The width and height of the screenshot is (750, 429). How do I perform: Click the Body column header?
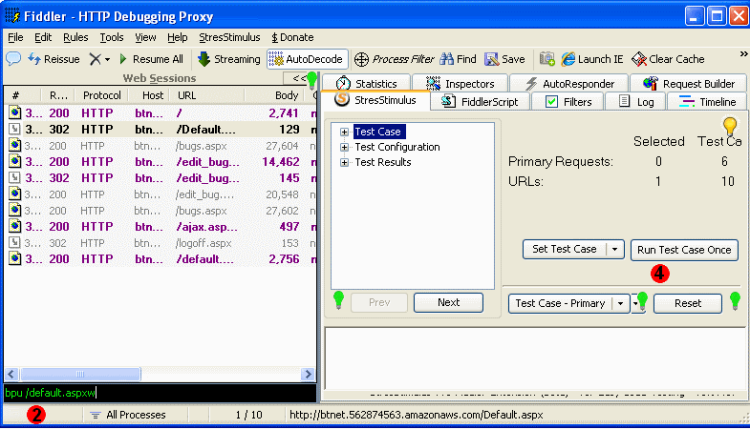click(286, 95)
